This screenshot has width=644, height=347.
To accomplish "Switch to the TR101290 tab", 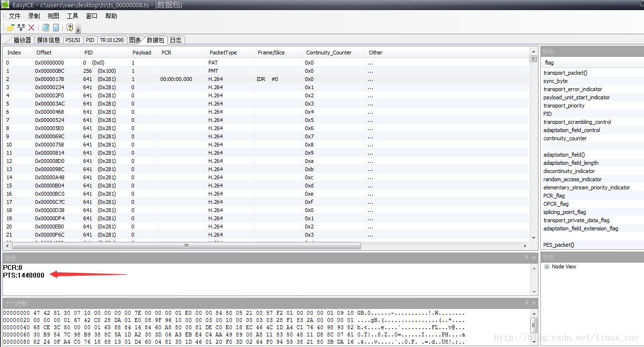I will [112, 40].
